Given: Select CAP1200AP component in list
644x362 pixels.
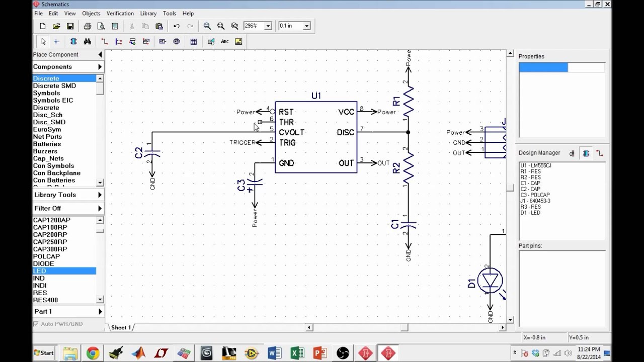Looking at the screenshot, I should [x=64, y=220].
